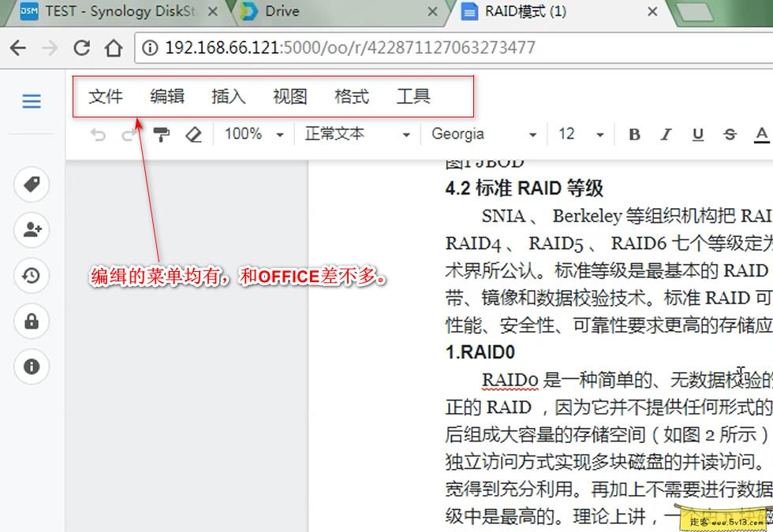Open the 工具 menu
The image size is (773, 532).
412,96
